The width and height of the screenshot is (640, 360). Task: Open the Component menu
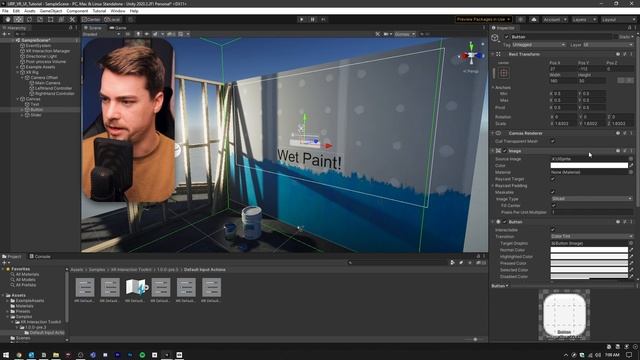tap(77, 11)
